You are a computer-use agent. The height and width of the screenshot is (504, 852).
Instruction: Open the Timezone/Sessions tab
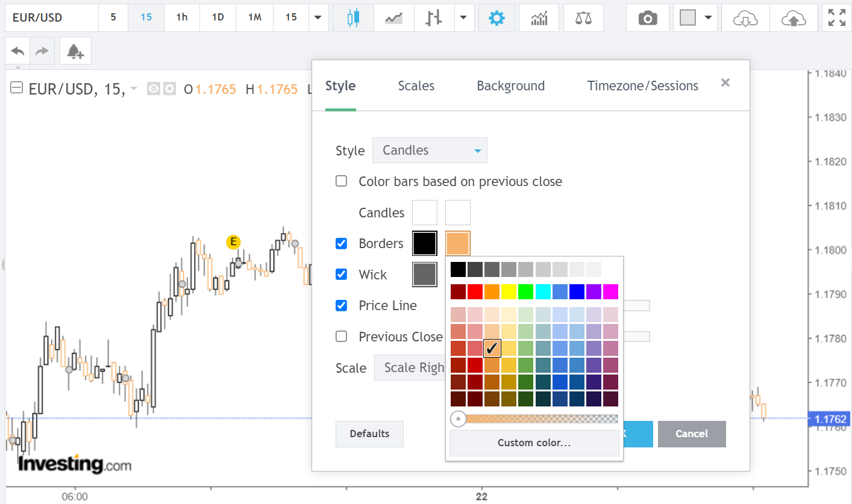pyautogui.click(x=642, y=86)
